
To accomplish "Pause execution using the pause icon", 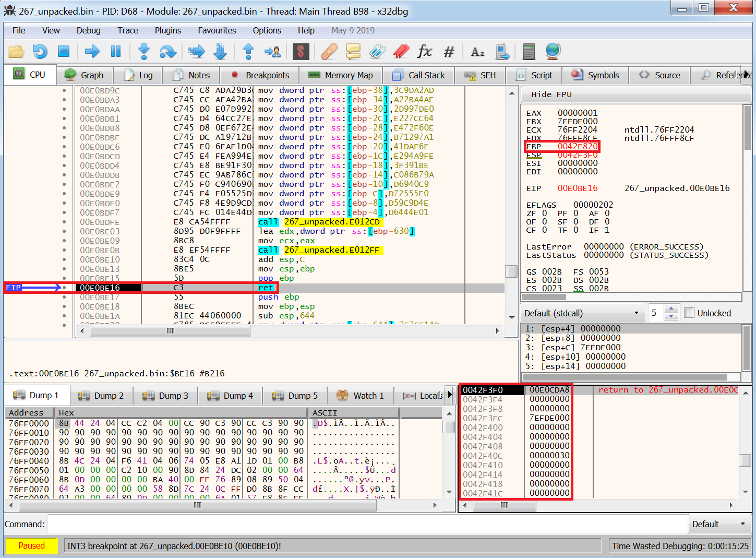I will [x=116, y=51].
